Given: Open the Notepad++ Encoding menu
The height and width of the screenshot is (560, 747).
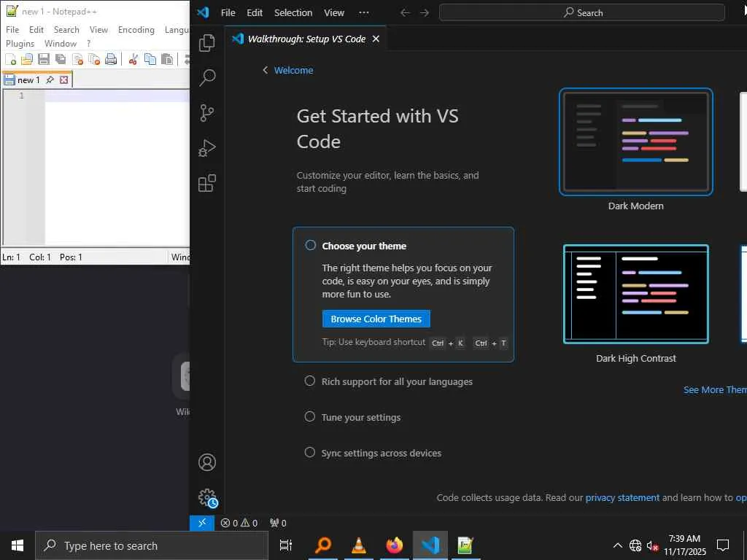Looking at the screenshot, I should tap(136, 29).
